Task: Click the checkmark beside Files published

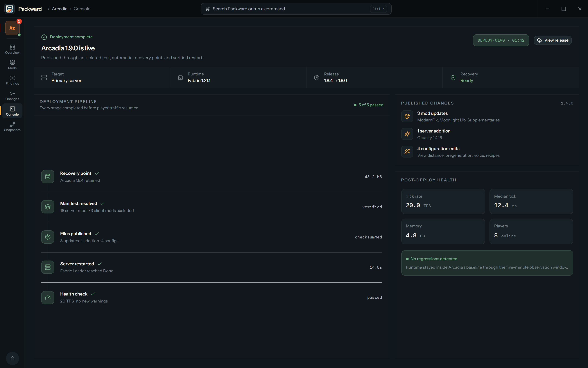Action: tap(97, 234)
